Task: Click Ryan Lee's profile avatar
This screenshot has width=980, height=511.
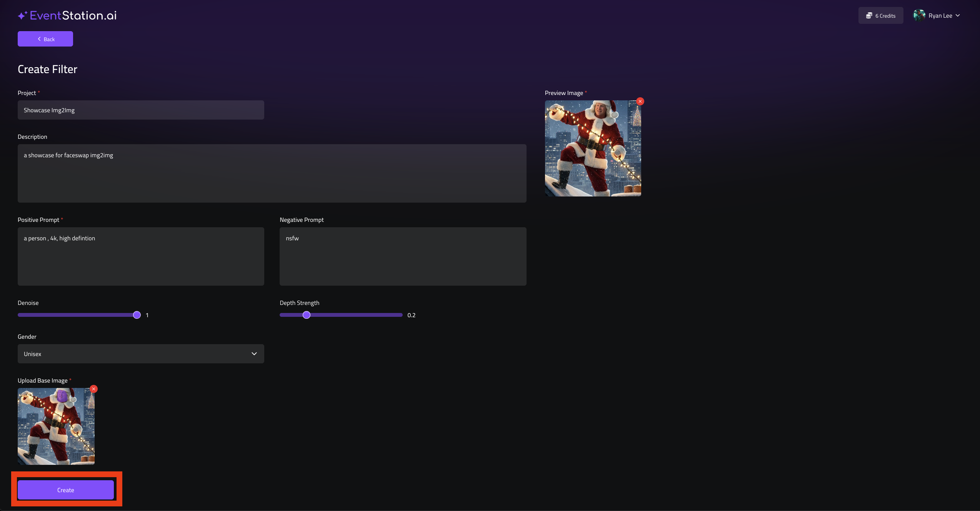Action: [919, 15]
